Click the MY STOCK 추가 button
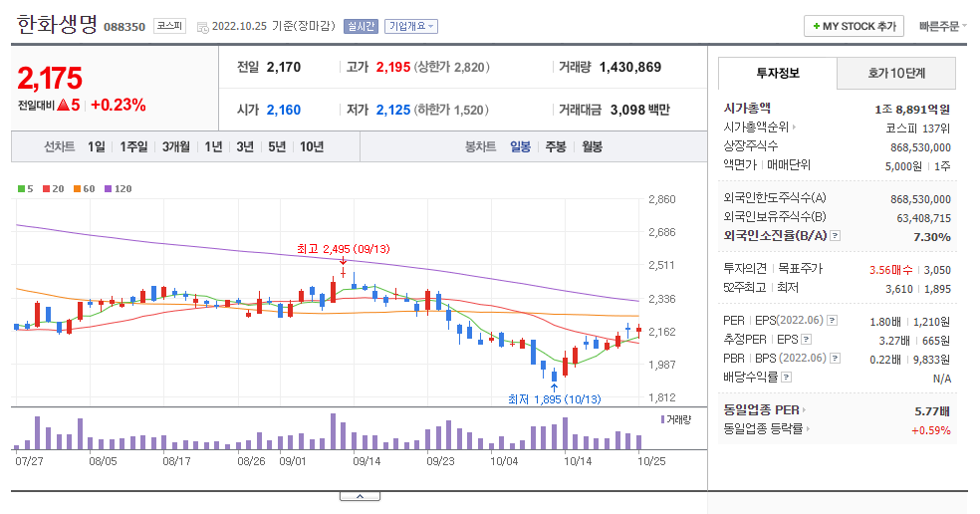 coord(854,26)
